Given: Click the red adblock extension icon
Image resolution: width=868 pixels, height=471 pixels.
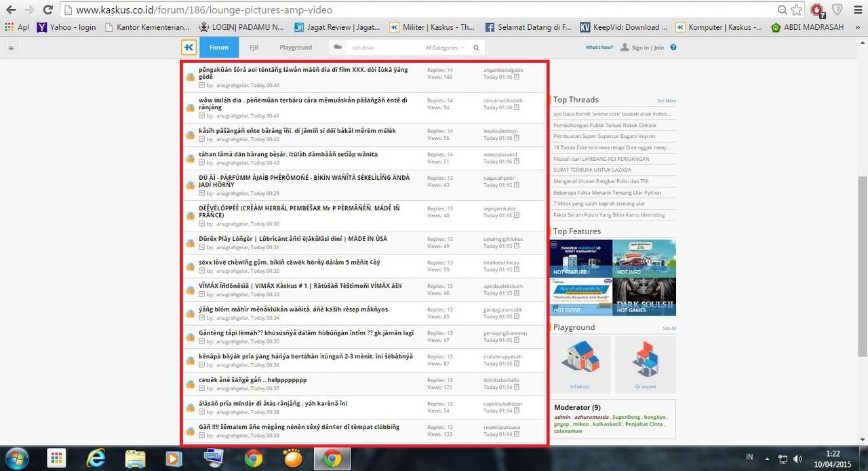Looking at the screenshot, I should 817,10.
